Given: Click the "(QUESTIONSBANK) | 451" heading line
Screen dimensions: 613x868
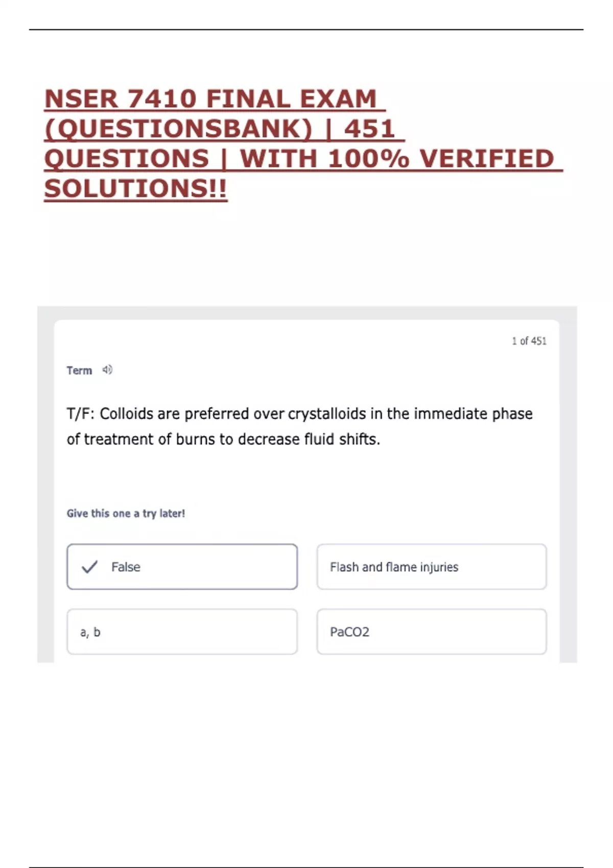Looking at the screenshot, I should tap(220, 129).
